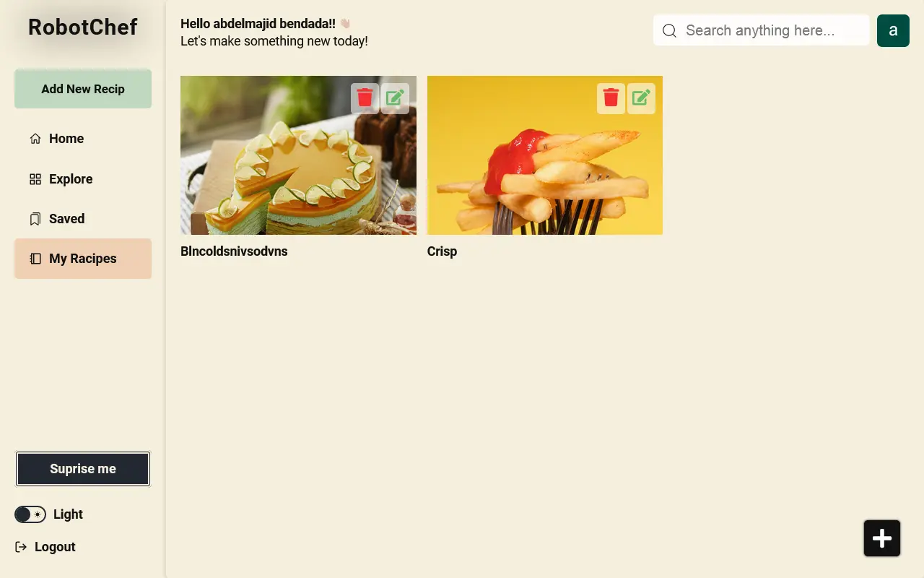924x578 pixels.
Task: Click the Saved bookmark icon
Action: click(35, 219)
